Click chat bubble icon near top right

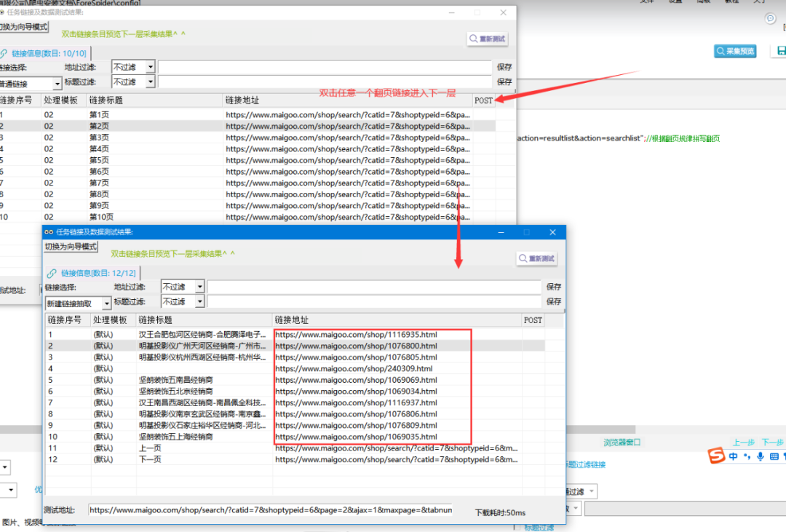pyautogui.click(x=771, y=18)
